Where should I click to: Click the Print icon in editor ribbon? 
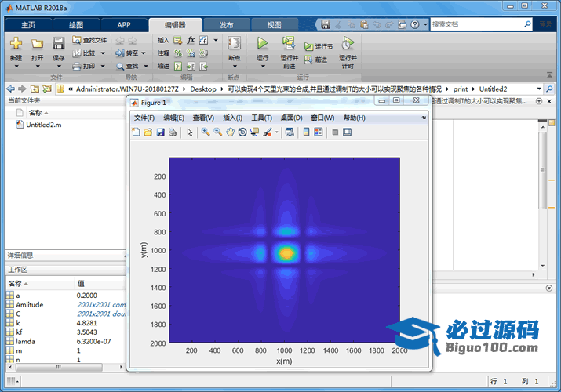point(77,66)
